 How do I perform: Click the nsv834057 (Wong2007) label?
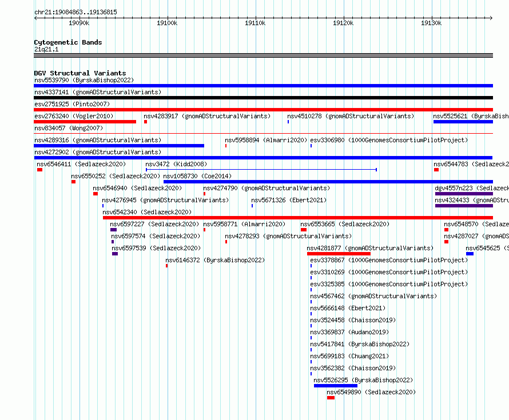69,128
